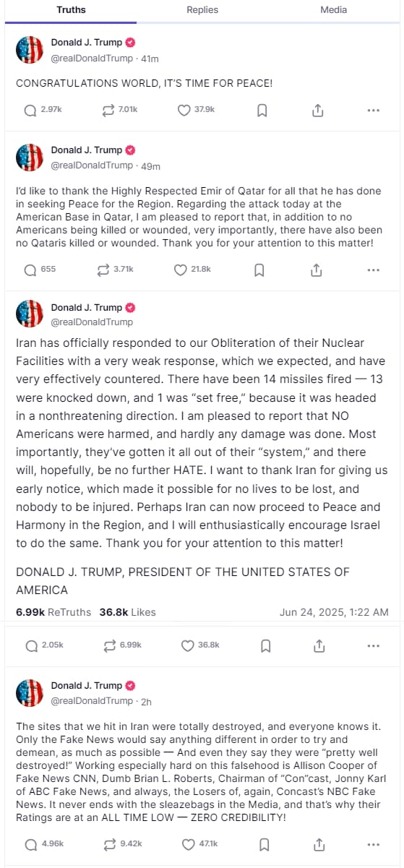Viewport: 404px width, 868px height.
Task: Switch to the Replies tab
Action: pos(202,10)
